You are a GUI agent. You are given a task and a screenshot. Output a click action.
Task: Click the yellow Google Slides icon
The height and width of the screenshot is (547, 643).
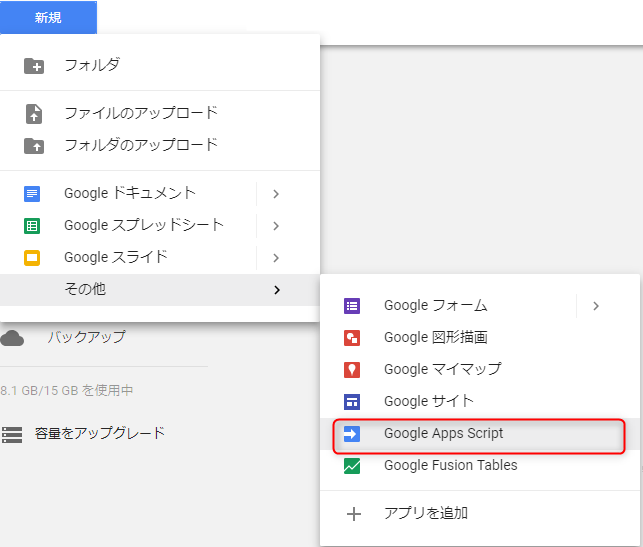(32, 258)
